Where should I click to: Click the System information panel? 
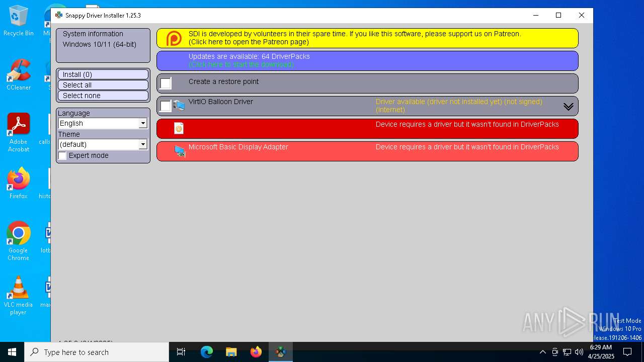pos(103,45)
